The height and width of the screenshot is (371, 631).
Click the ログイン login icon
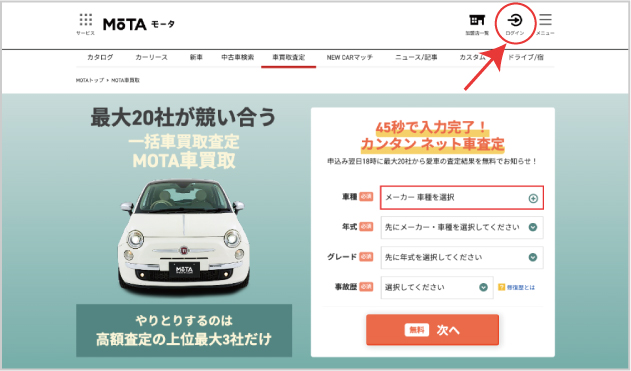(x=515, y=20)
